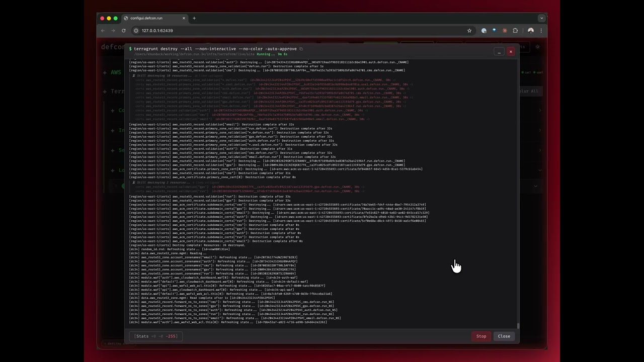Image resolution: width=644 pixels, height=362 pixels.
Task: Click the Close button in the dialog footer
Action: (x=504, y=336)
